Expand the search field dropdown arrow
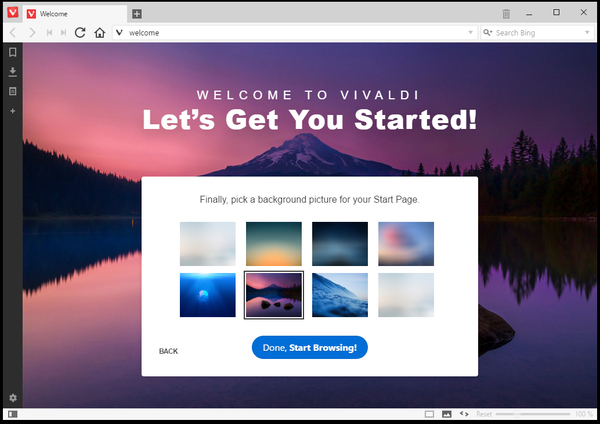This screenshot has height=424, width=600. click(587, 33)
